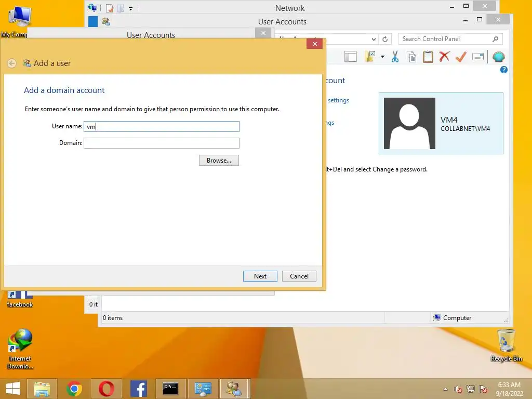Open the Network quick access toolbar dropdown

[130, 8]
